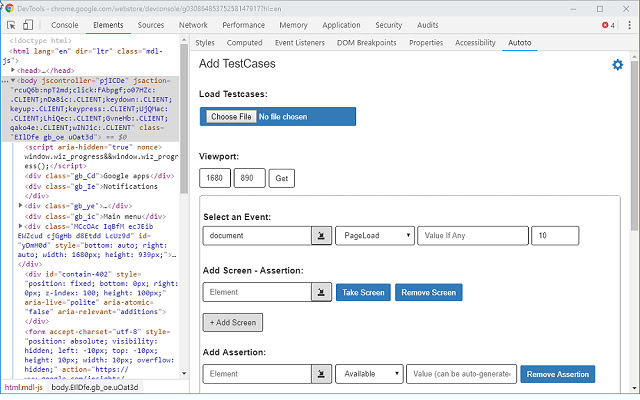640x400 pixels.
Task: Select the Main menu div node
Action: coord(95,216)
